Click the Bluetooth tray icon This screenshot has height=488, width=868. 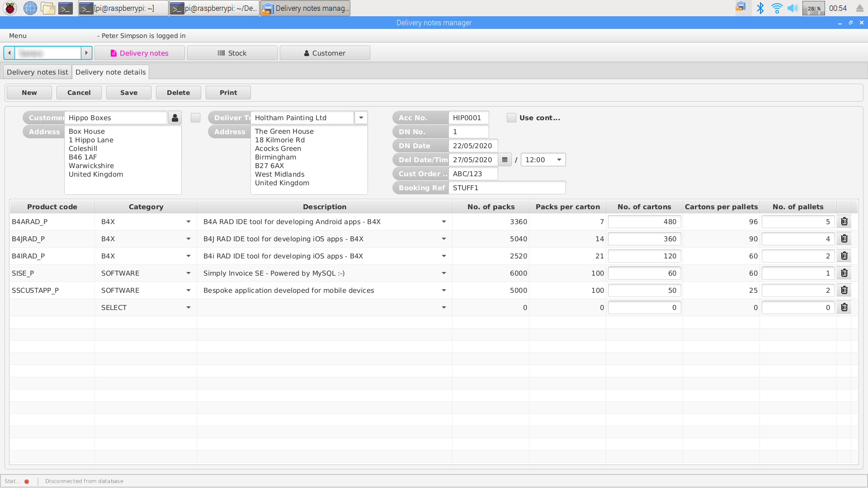tap(760, 8)
